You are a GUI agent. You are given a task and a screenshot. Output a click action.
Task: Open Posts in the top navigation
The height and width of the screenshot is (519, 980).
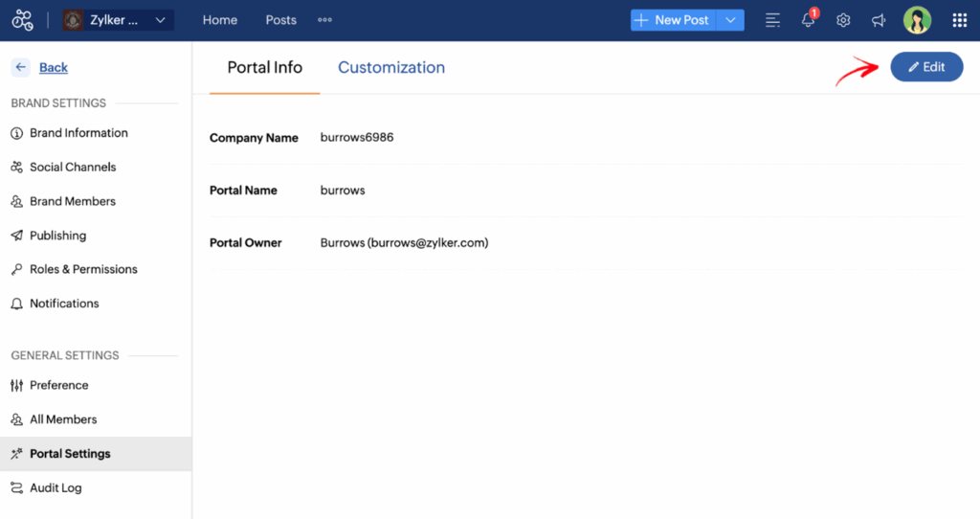pyautogui.click(x=280, y=20)
